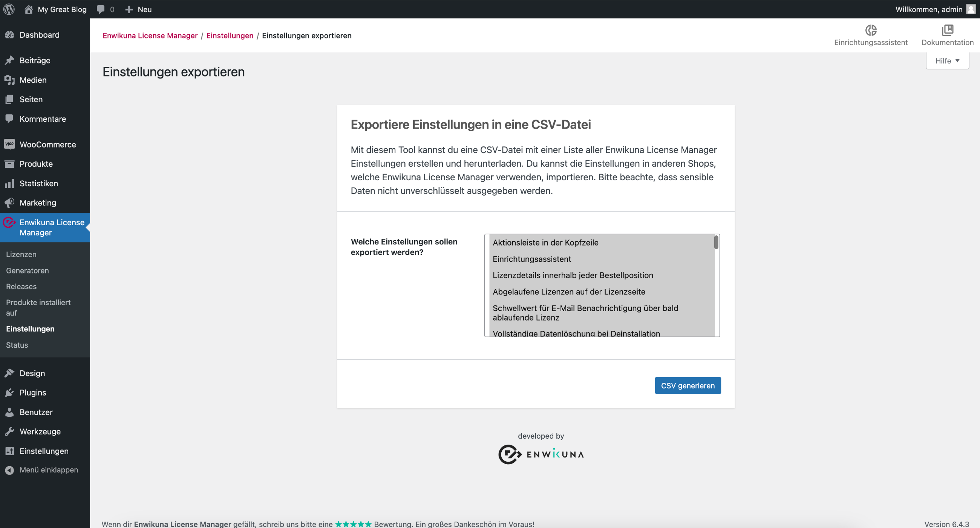Viewport: 980px width, 528px height.
Task: Click the Medien media icon
Action: (9, 80)
